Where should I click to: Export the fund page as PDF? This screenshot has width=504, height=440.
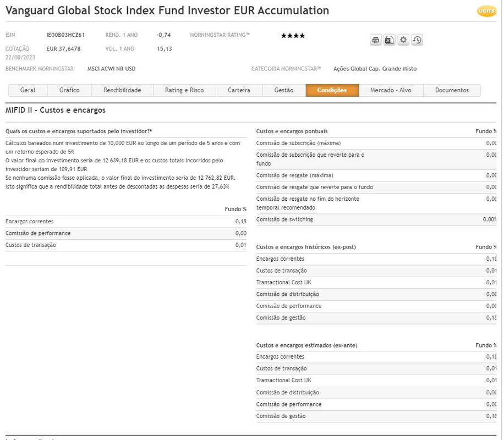click(x=389, y=40)
